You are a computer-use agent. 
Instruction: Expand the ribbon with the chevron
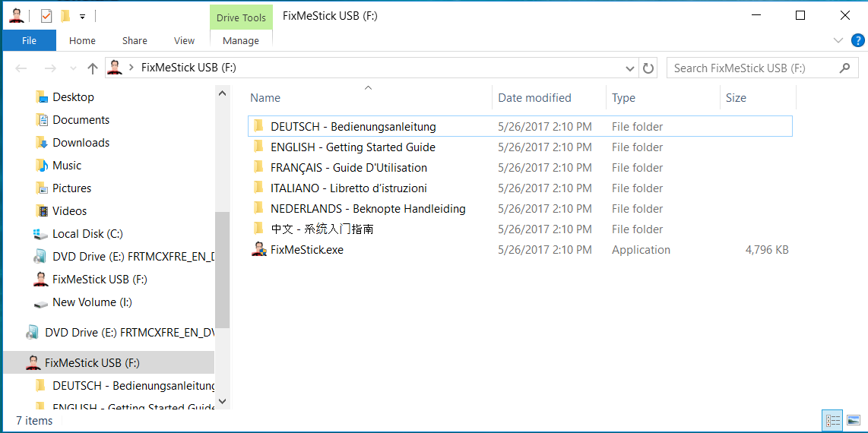coord(837,40)
